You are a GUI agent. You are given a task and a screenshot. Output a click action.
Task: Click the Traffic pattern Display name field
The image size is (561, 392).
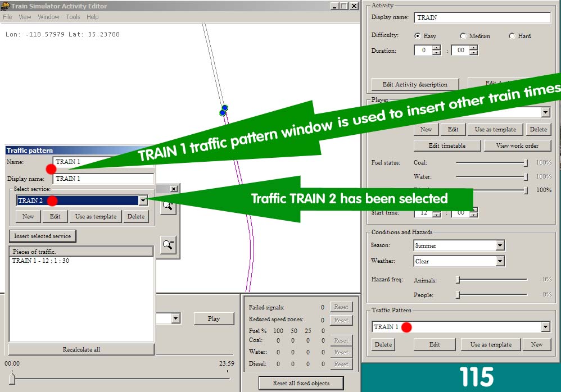point(103,179)
